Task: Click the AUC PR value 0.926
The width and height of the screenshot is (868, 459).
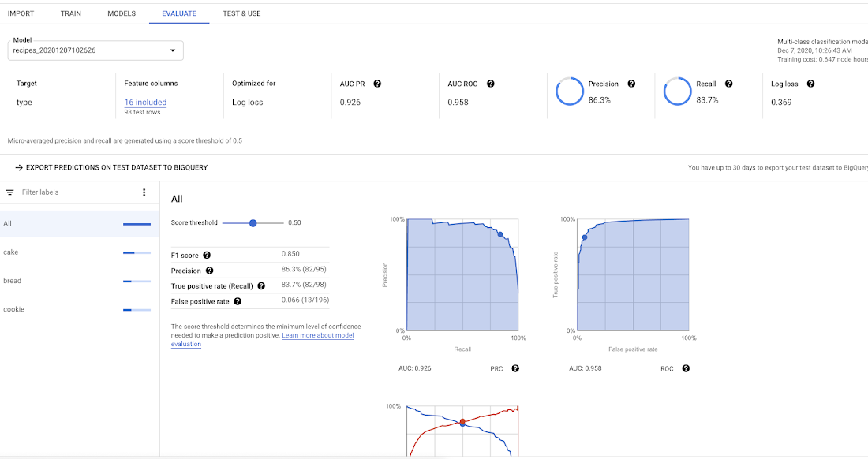Action: pyautogui.click(x=350, y=103)
